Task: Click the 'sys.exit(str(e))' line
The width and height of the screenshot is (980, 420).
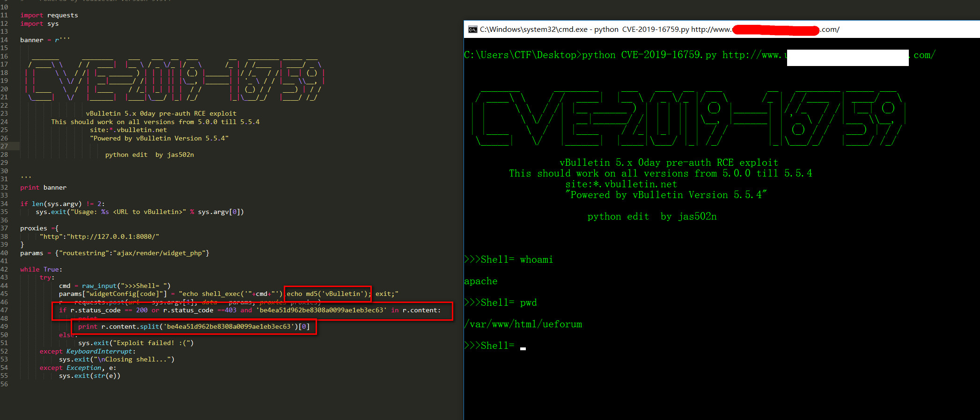Action: pyautogui.click(x=89, y=376)
